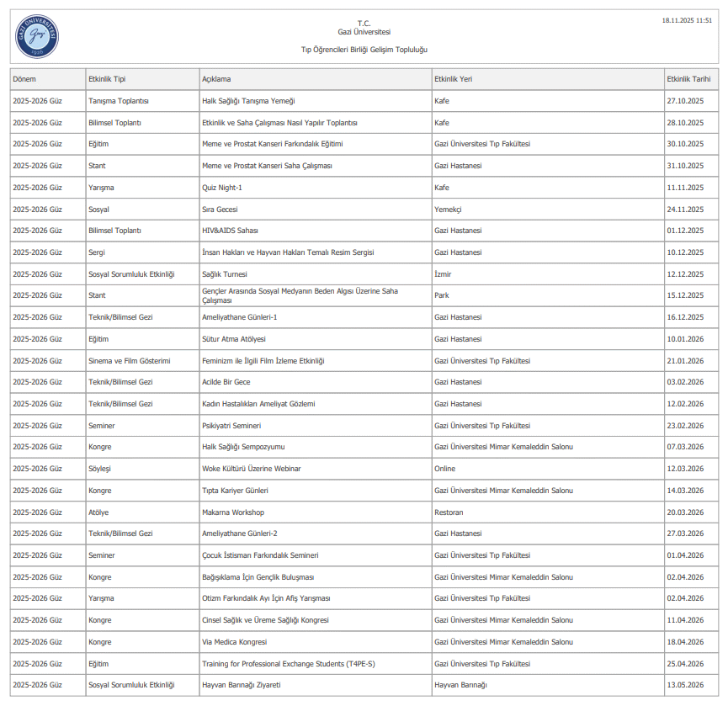
Task: Click the Etkinlik Tarihi column header
Action: pyautogui.click(x=688, y=79)
